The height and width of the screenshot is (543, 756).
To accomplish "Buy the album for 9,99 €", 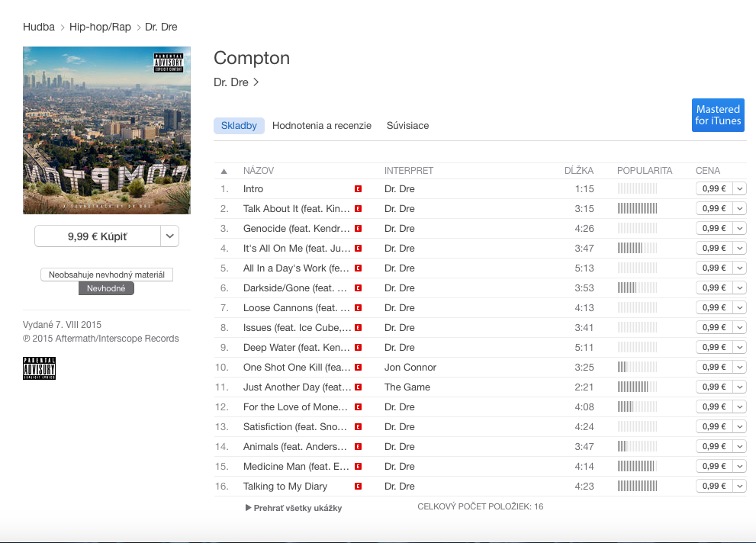I will tap(98, 236).
